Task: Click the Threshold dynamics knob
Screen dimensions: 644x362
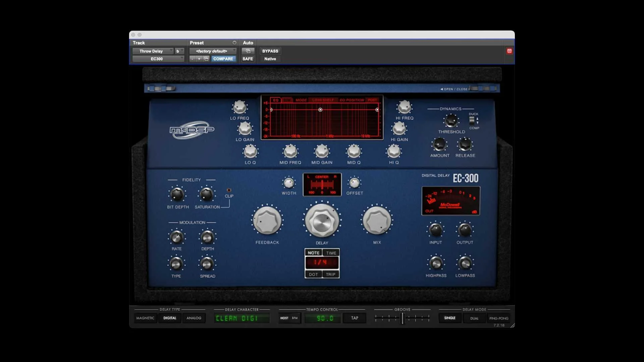Action: coord(451,121)
